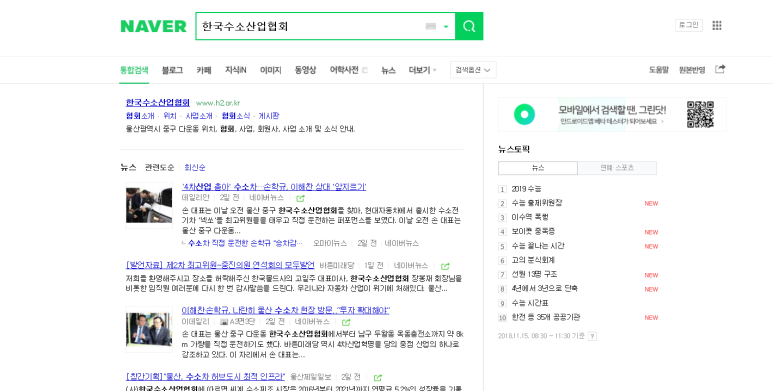
Task: Click the share icon beside 원본반영
Action: point(720,69)
